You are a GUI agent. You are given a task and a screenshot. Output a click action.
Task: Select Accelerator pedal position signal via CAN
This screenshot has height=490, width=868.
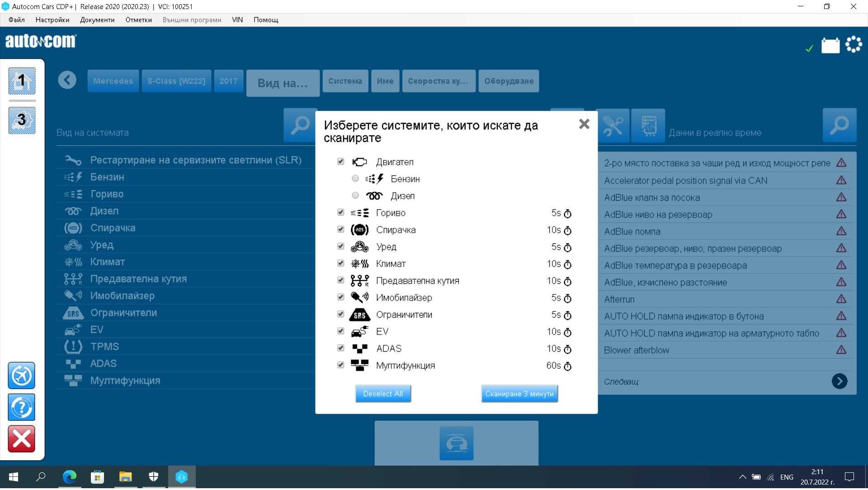point(726,181)
